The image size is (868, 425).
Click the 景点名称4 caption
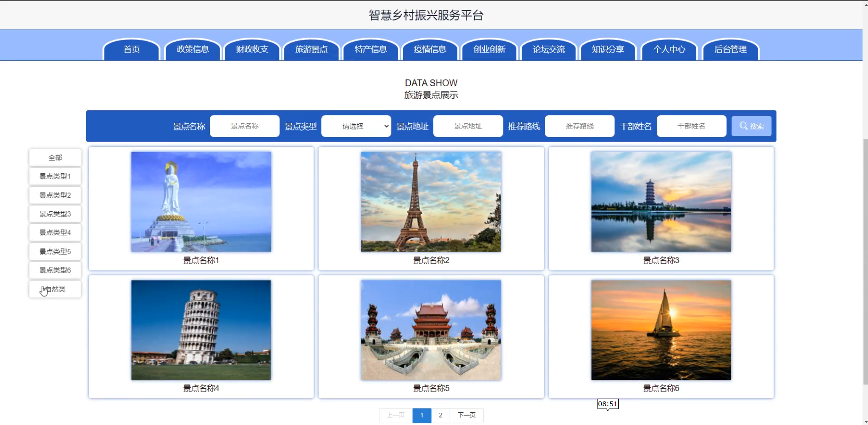201,388
